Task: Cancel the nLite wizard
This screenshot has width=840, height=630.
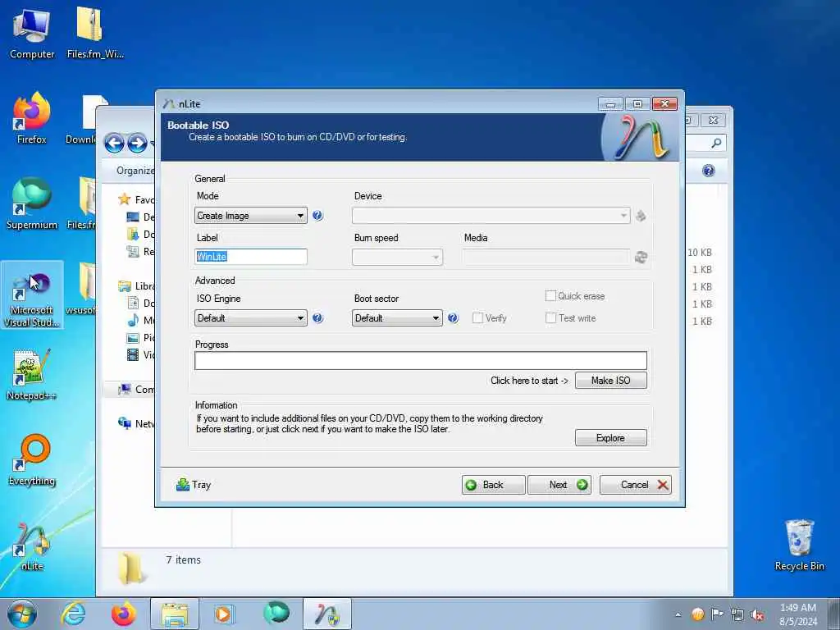Action: click(x=636, y=485)
